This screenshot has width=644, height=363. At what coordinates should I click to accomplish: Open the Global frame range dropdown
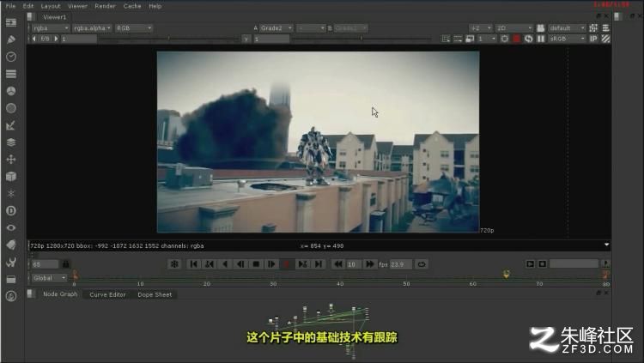pos(49,278)
